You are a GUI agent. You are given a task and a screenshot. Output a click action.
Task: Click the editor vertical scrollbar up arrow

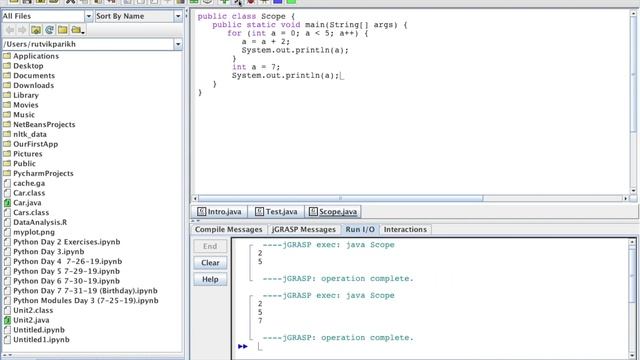[x=633, y=13]
